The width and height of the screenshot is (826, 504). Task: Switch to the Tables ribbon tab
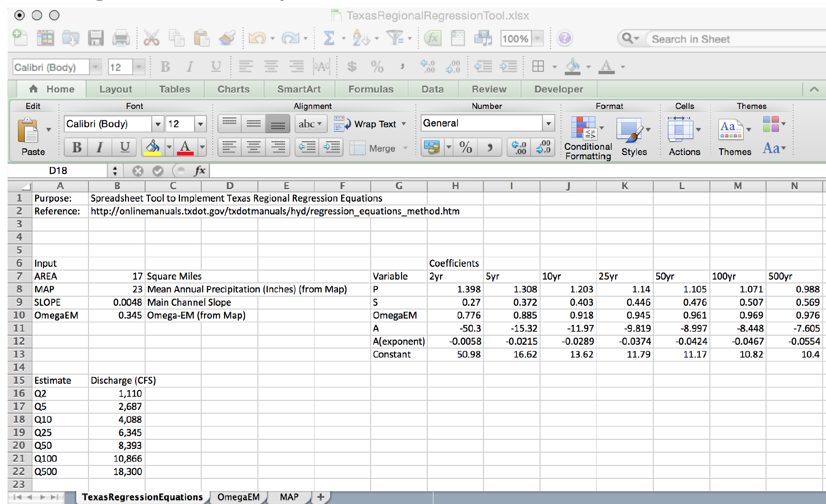pos(175,89)
